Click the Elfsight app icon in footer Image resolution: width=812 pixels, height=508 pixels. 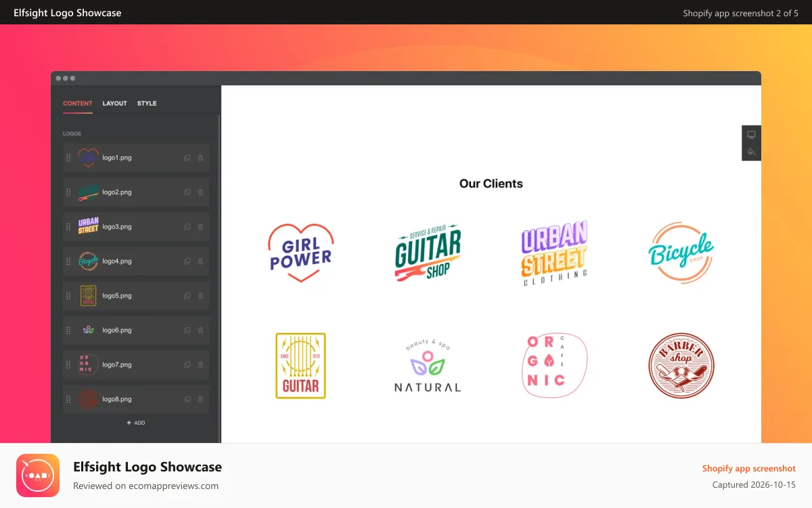[38, 475]
